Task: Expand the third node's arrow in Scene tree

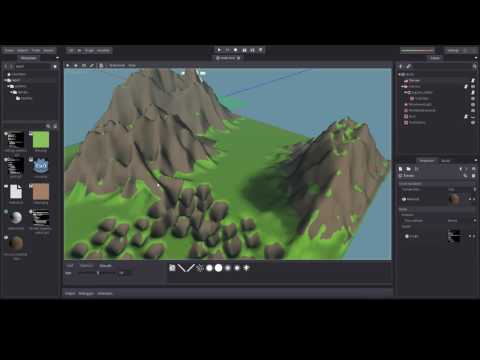Action: [x=403, y=93]
